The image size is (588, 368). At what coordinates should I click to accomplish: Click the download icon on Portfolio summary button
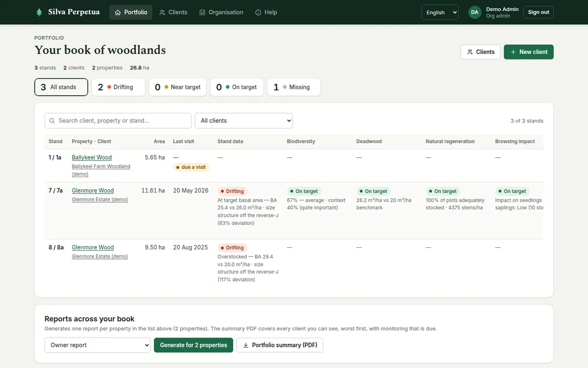pyautogui.click(x=246, y=345)
